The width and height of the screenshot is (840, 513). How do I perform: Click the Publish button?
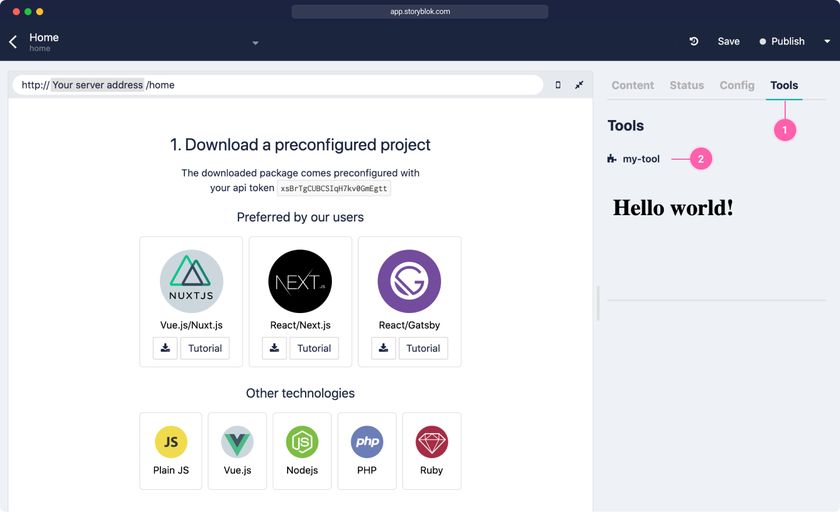[x=782, y=41]
